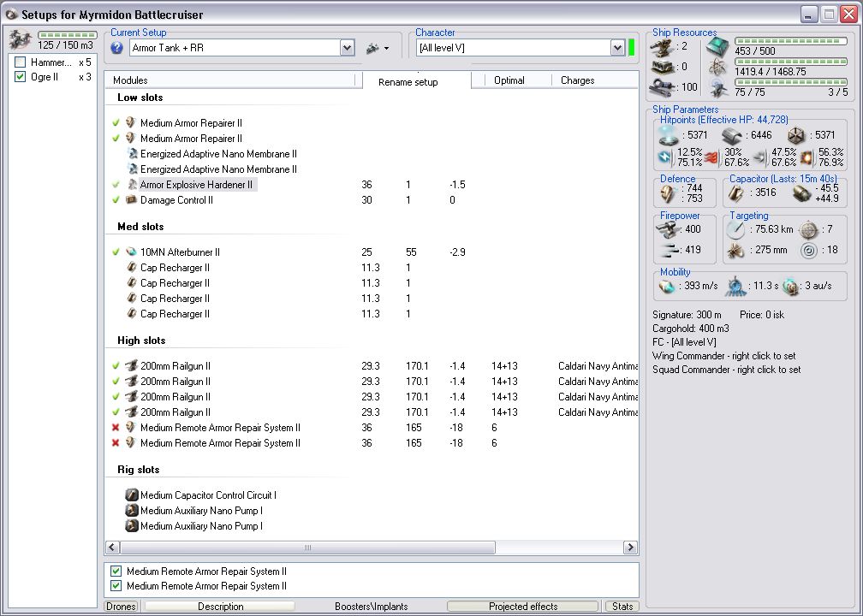863x616 pixels.
Task: Click the blue help icon beside Current Setup
Action: coord(117,48)
